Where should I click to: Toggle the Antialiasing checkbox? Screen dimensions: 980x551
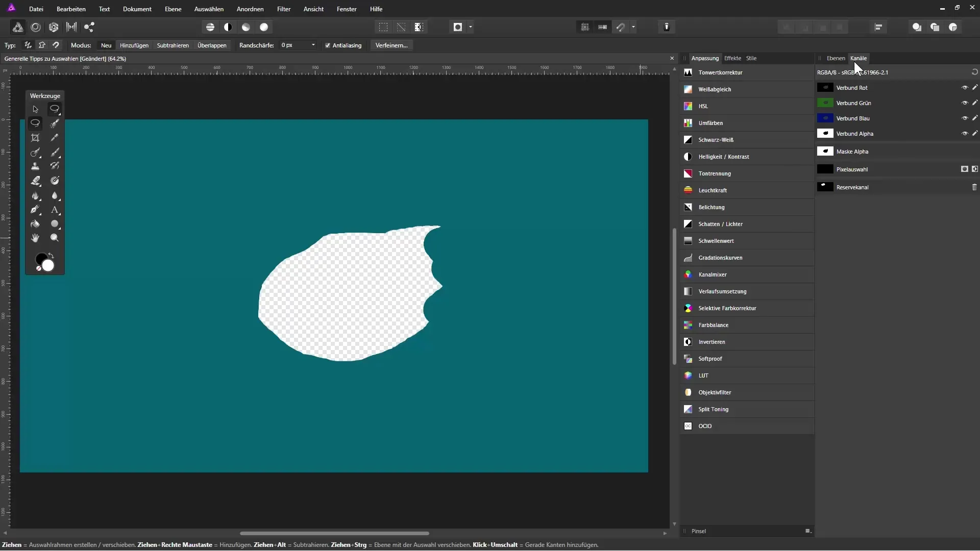328,45
